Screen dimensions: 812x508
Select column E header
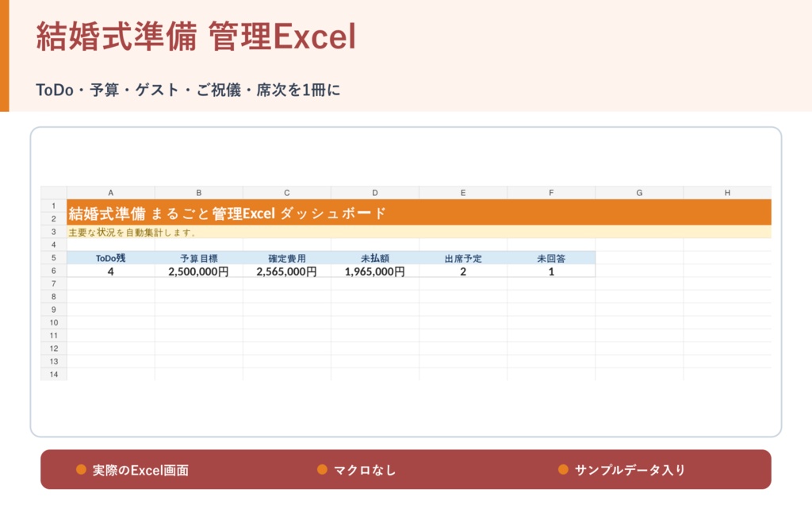point(463,193)
